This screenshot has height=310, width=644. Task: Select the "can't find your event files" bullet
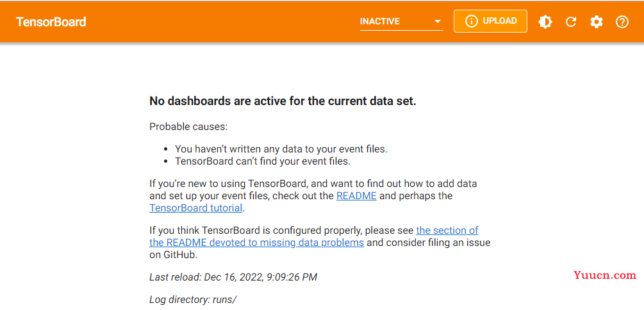pyautogui.click(x=263, y=161)
